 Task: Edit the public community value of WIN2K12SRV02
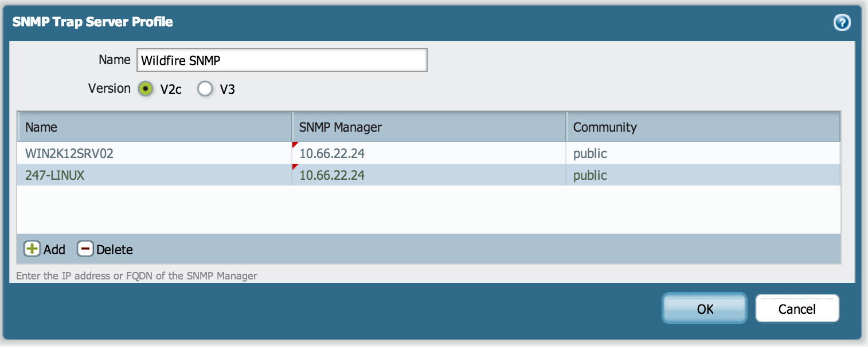click(x=590, y=153)
